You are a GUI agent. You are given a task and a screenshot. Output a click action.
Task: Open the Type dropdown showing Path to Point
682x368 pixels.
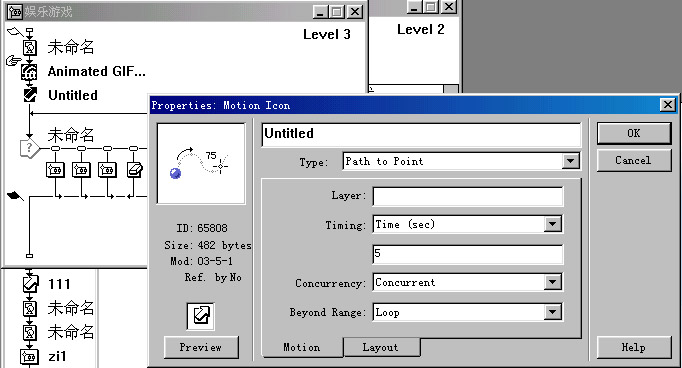(570, 161)
